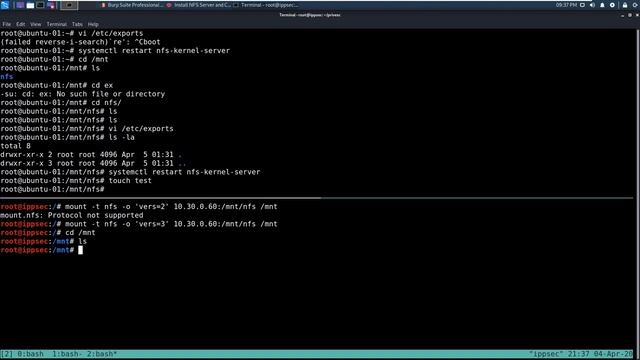The height and width of the screenshot is (360, 640).
Task: Open the Terminal menu
Action: [56, 24]
